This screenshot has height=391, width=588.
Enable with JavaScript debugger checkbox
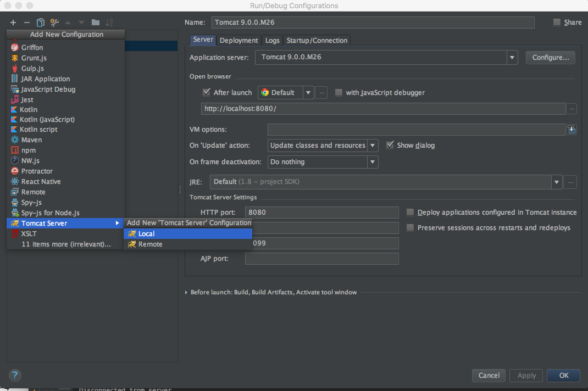[x=339, y=93]
